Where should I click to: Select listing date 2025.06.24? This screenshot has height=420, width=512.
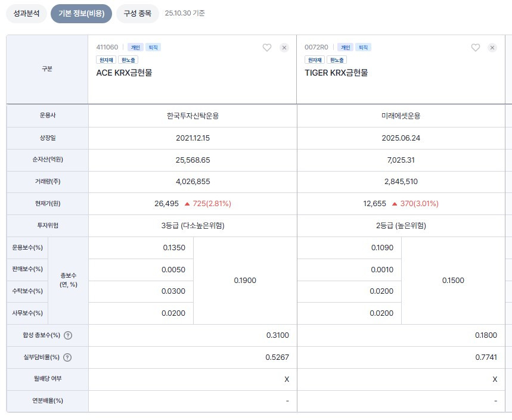tap(401, 138)
